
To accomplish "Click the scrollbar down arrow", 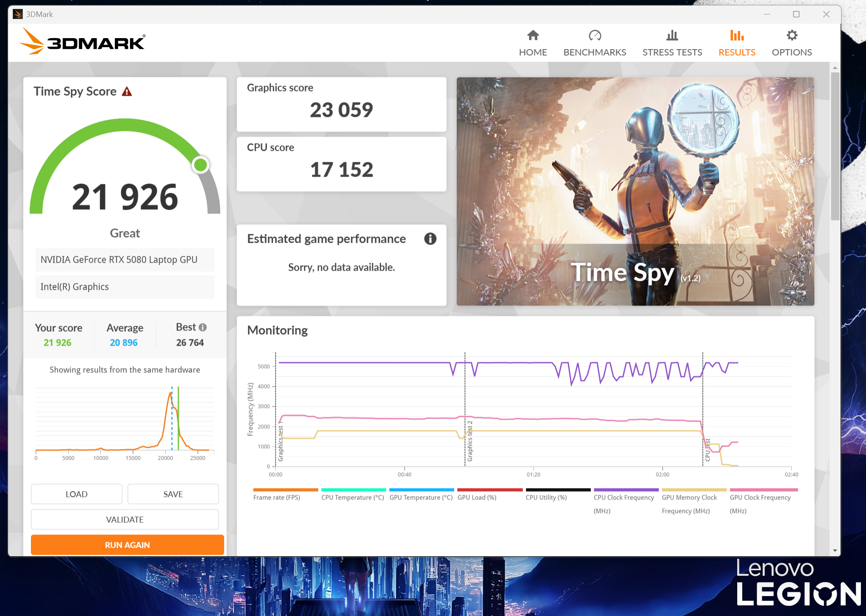I will (x=835, y=550).
